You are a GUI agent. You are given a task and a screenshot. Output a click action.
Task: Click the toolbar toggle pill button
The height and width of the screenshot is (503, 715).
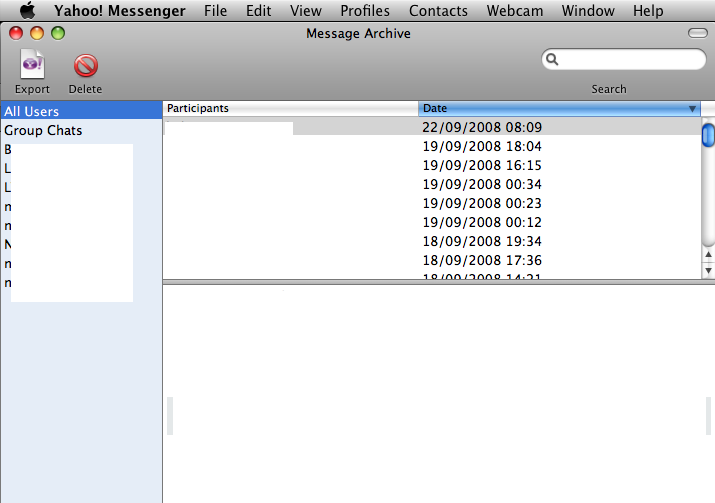coord(697,34)
